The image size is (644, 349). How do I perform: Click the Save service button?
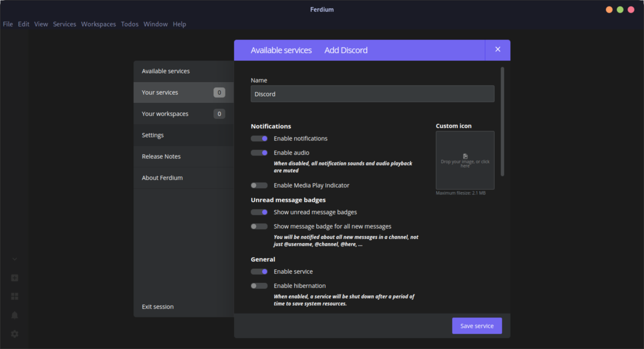(x=477, y=326)
